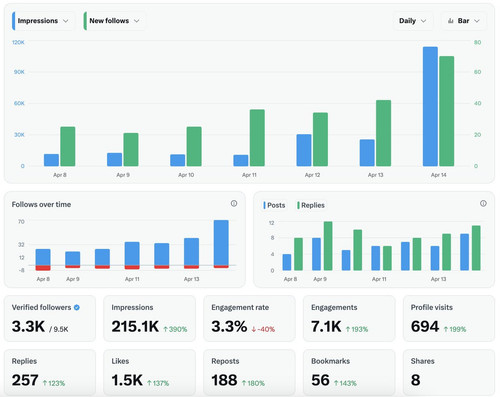Click the Impressions 215.1K card
The height and width of the screenshot is (397, 500).
tap(149, 318)
